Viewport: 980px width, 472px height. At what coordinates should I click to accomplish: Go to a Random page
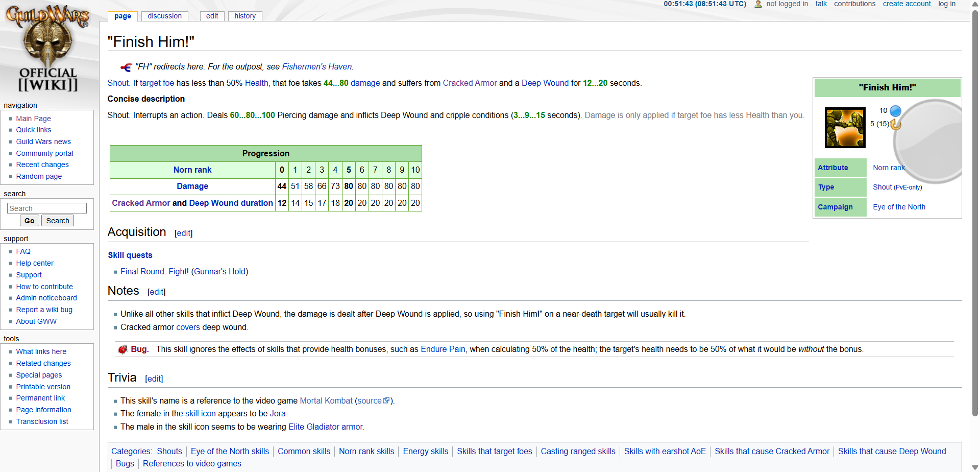pyautogui.click(x=39, y=176)
